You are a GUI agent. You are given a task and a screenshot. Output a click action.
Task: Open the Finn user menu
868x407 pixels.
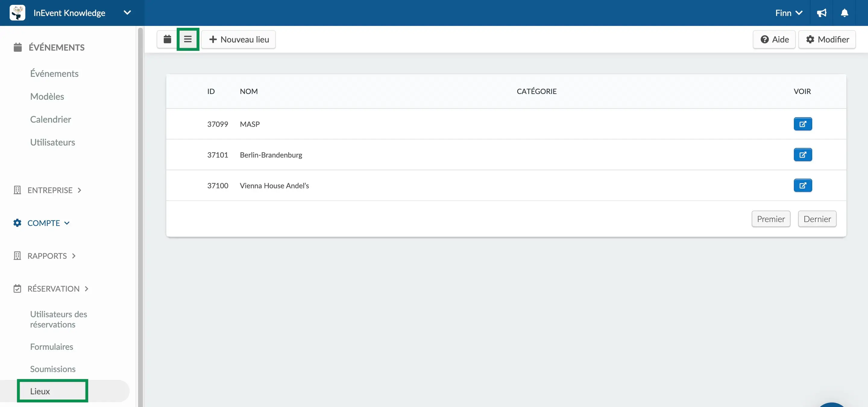click(x=788, y=13)
